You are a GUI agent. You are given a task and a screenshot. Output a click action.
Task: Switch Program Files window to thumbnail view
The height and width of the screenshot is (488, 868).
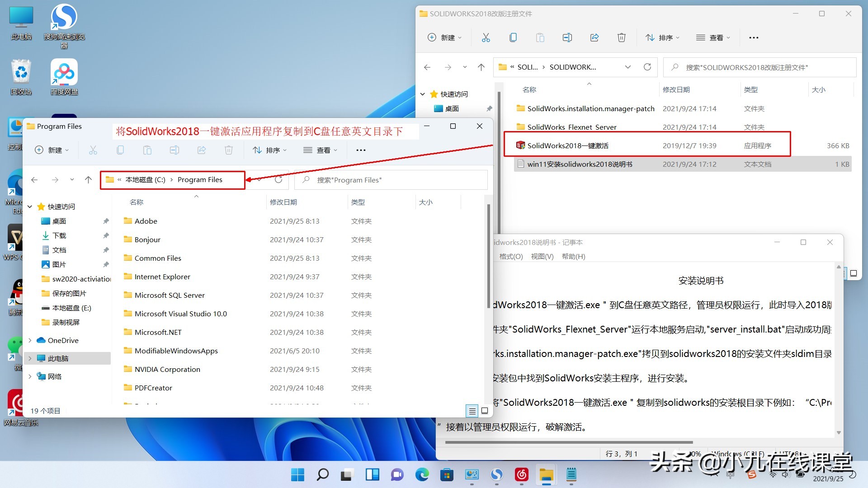[x=484, y=411]
